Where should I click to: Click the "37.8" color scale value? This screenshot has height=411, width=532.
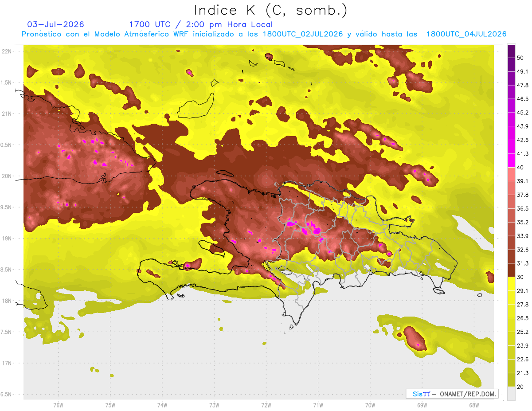(523, 195)
